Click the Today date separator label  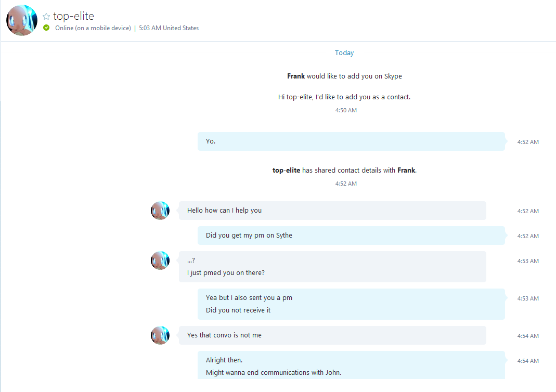click(x=344, y=53)
